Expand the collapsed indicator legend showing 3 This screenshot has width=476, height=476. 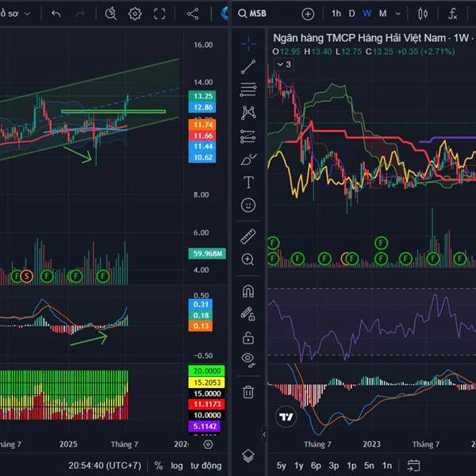(x=284, y=64)
